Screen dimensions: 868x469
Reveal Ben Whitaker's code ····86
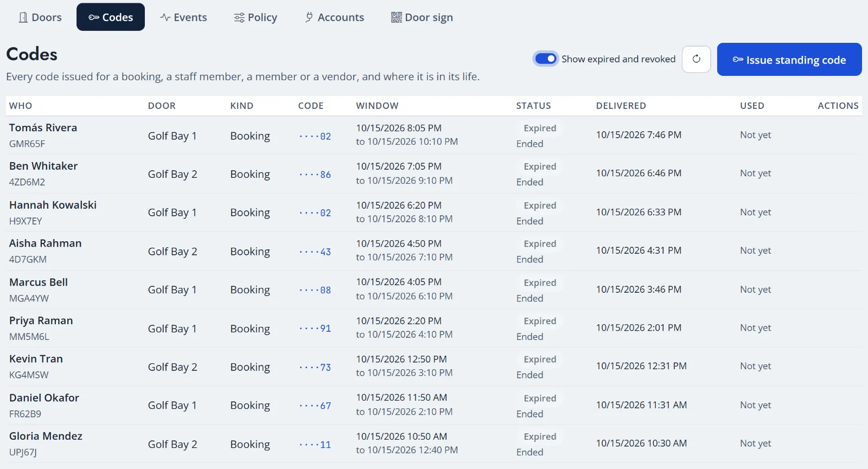tap(315, 175)
